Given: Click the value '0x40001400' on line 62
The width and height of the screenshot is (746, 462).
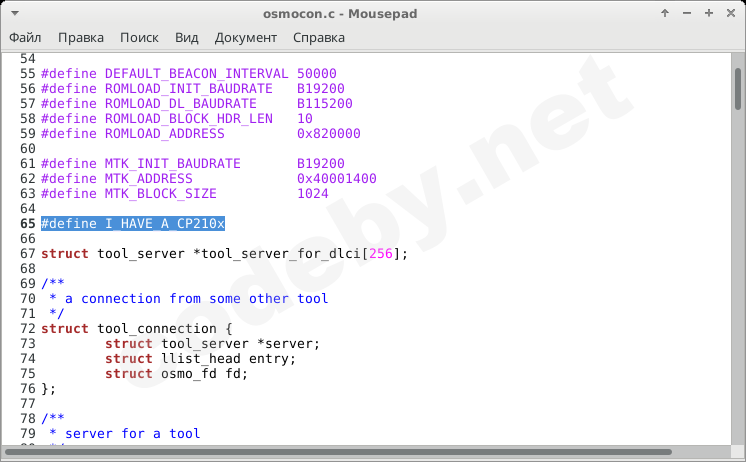Looking at the screenshot, I should point(337,178).
